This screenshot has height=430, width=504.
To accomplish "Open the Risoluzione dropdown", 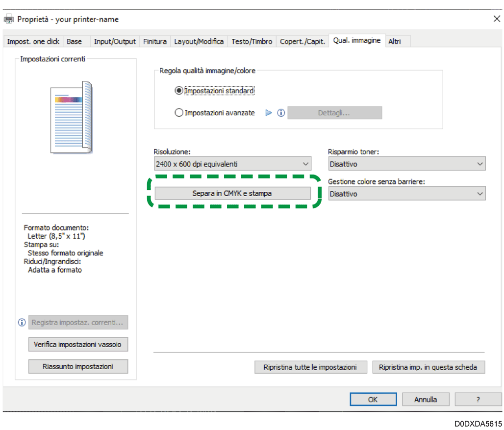I will tap(233, 164).
